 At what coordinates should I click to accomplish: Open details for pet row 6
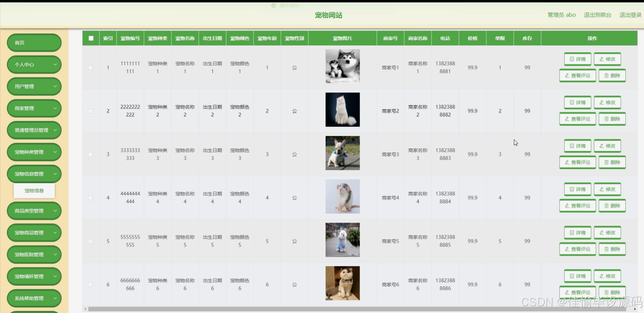[577, 276]
